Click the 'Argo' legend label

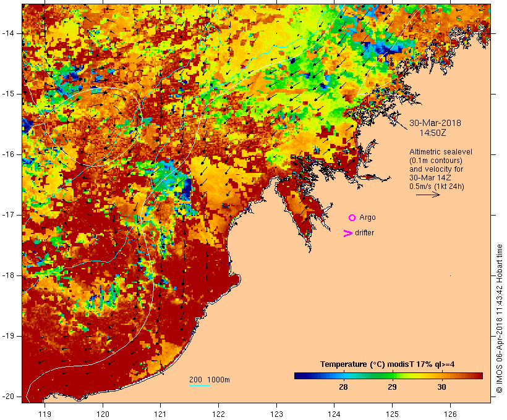pos(367,217)
